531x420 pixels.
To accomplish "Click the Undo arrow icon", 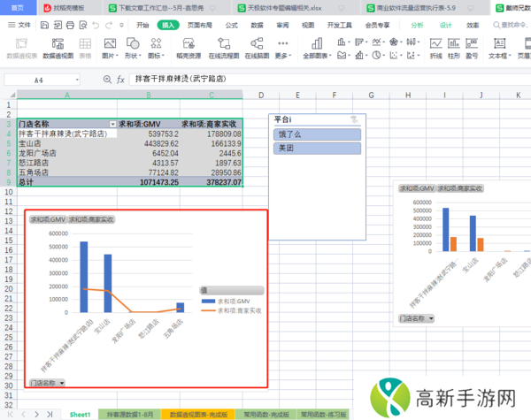I will click(x=96, y=25).
